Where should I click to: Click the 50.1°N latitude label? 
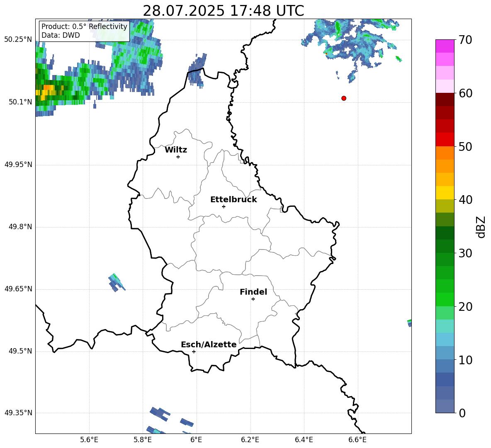click(x=20, y=102)
